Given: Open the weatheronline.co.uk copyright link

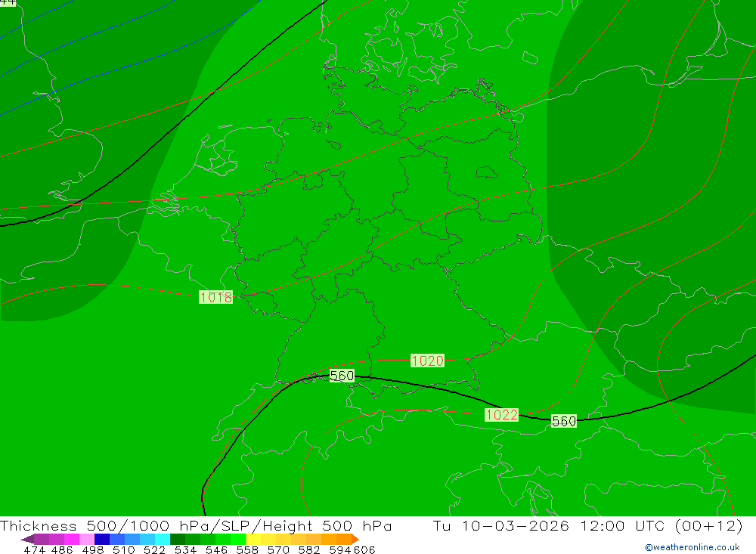Looking at the screenshot, I should (x=692, y=546).
